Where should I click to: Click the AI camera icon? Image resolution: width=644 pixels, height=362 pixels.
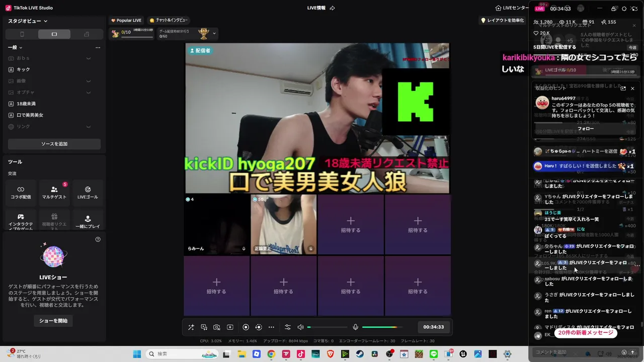[x=217, y=327]
